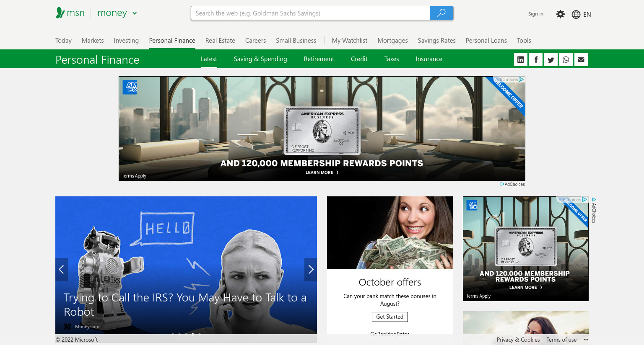Viewport: 644px width, 345px height.
Task: Click the Sign in link
Action: 535,14
